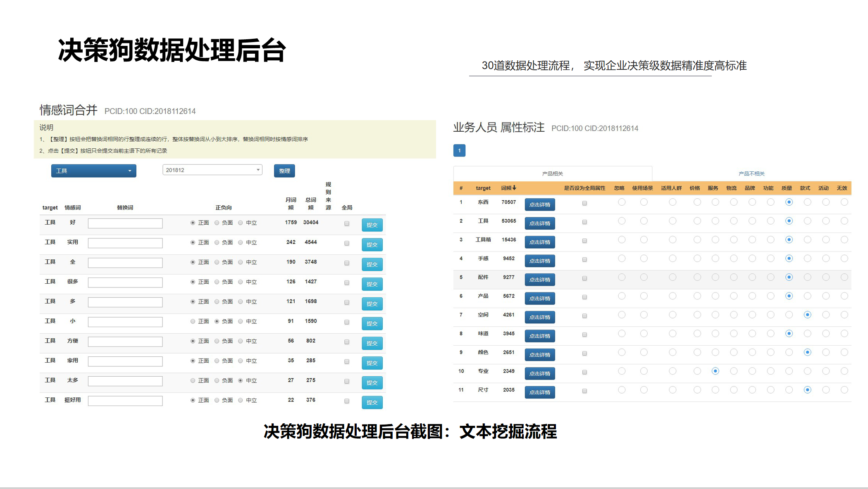
Task: Sort by the 词频 column arrow
Action: coord(514,188)
